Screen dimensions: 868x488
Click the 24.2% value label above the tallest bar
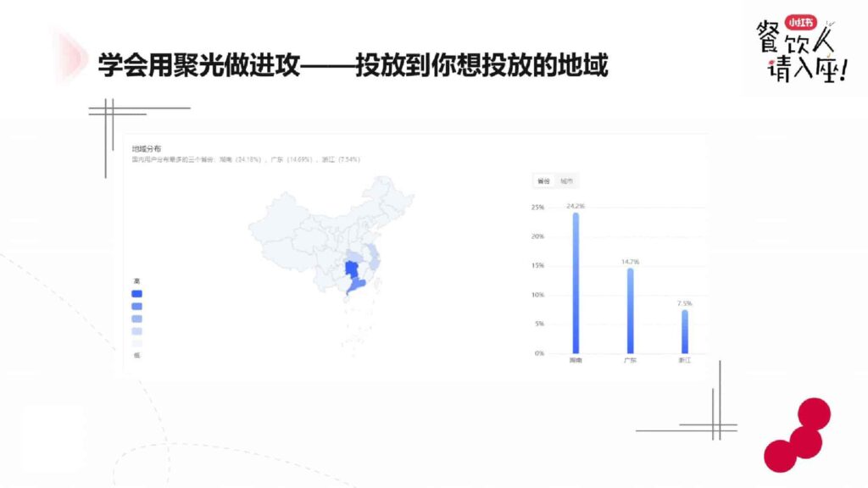pos(576,205)
